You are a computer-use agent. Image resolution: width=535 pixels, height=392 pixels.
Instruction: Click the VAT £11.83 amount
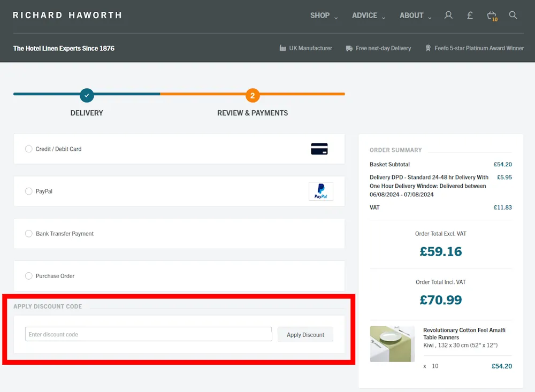click(502, 207)
